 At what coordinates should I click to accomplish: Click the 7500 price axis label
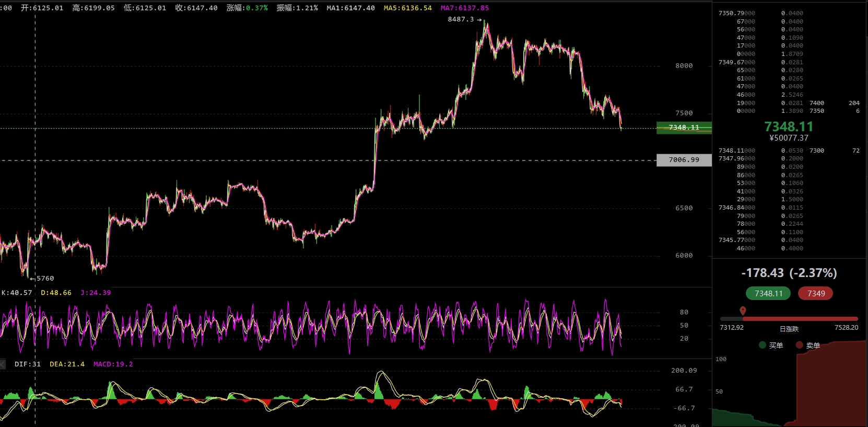[684, 113]
